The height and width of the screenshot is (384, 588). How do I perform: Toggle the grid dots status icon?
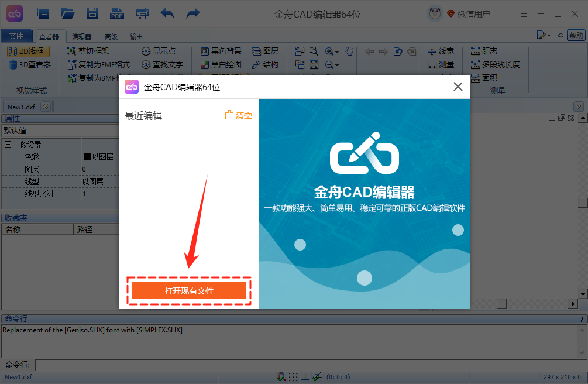293,377
